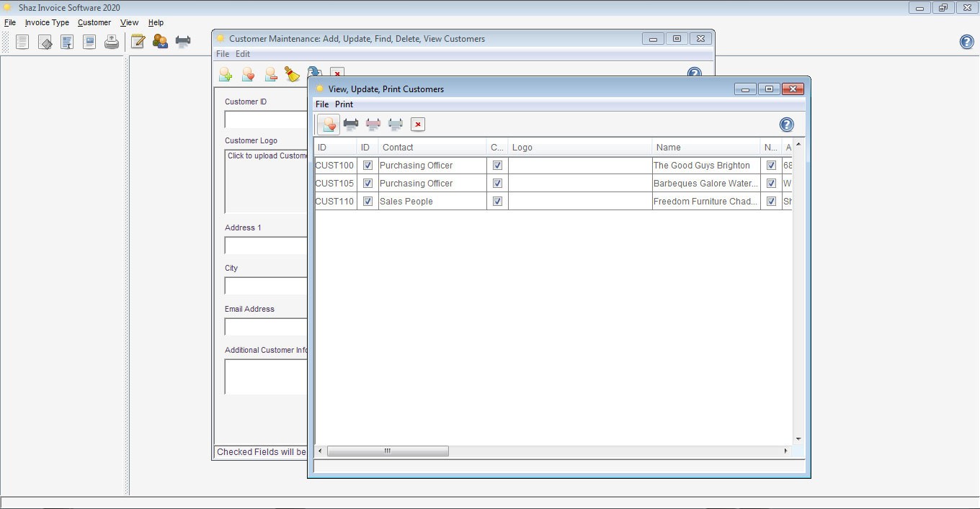Screen dimensions: 980x509
Task: Click the City input field
Action: pos(266,286)
